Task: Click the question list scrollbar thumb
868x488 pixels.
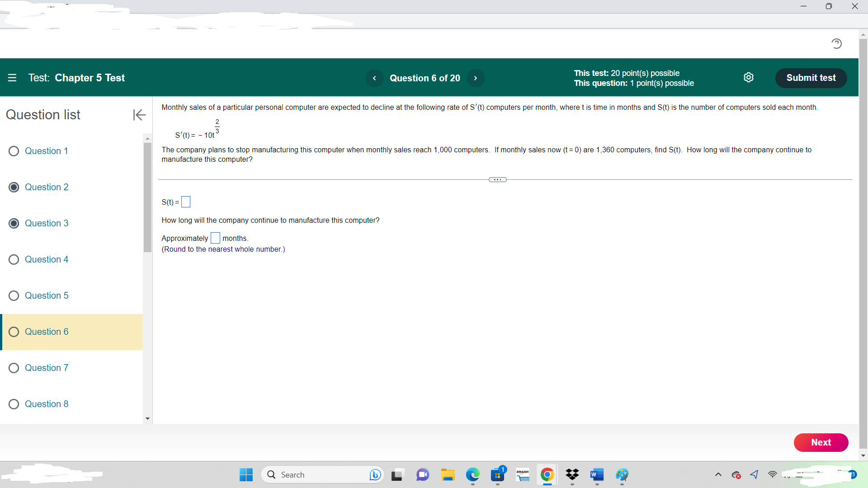Action: click(147, 197)
